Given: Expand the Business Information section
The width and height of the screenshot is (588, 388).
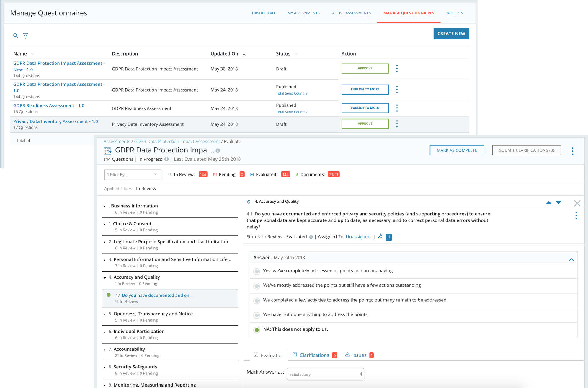Looking at the screenshot, I should (104, 207).
